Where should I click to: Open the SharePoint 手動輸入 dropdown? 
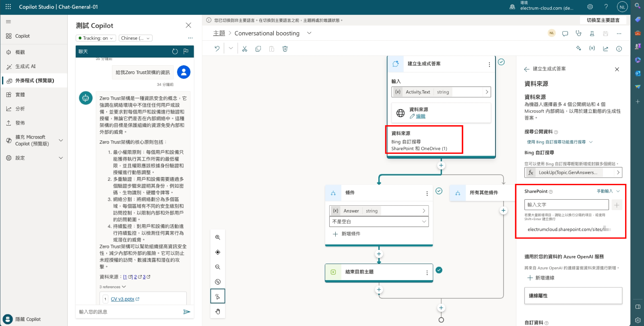coord(608,191)
